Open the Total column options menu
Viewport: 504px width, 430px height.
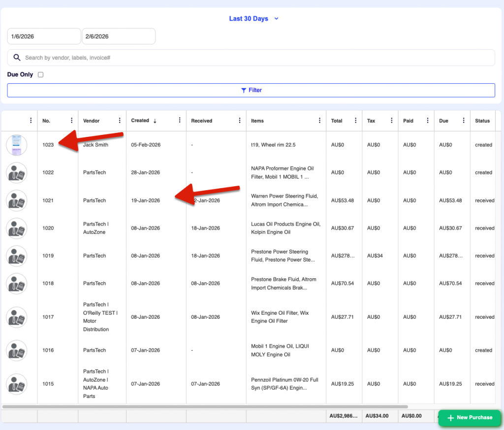pyautogui.click(x=356, y=121)
